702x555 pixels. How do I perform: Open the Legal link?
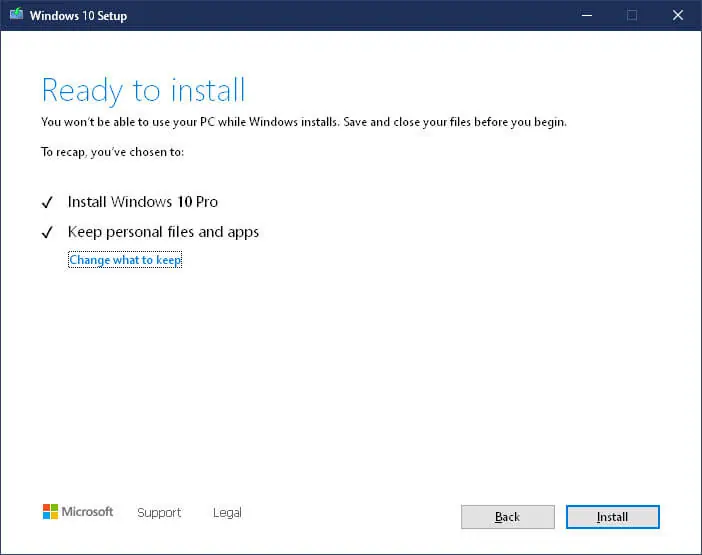(227, 512)
